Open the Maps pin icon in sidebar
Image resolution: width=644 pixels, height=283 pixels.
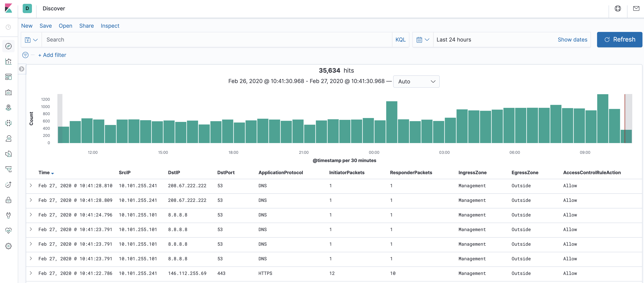click(x=8, y=108)
